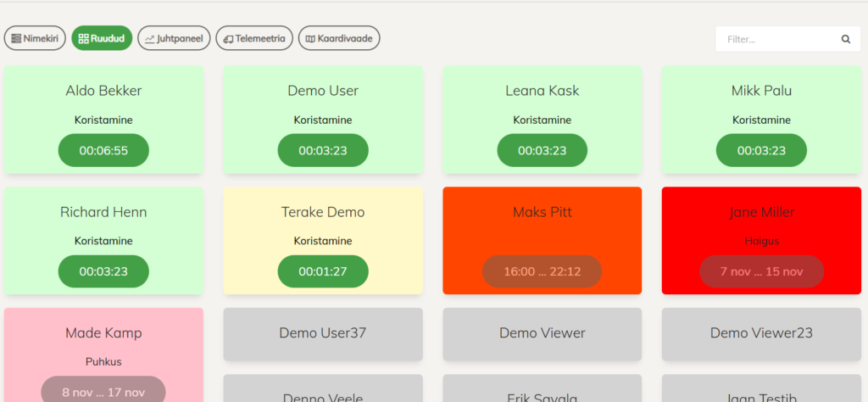The height and width of the screenshot is (402, 868).
Task: Click the Haigus status label on Jane Miller
Action: pyautogui.click(x=761, y=241)
